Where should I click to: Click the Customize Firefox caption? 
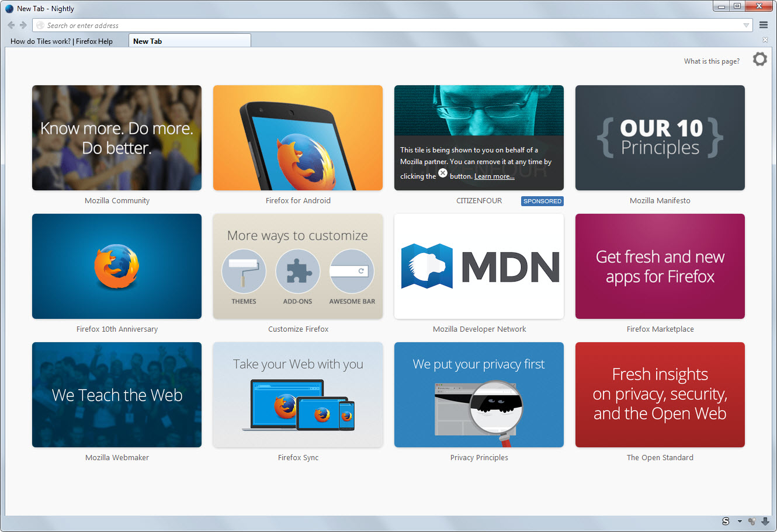[298, 329]
